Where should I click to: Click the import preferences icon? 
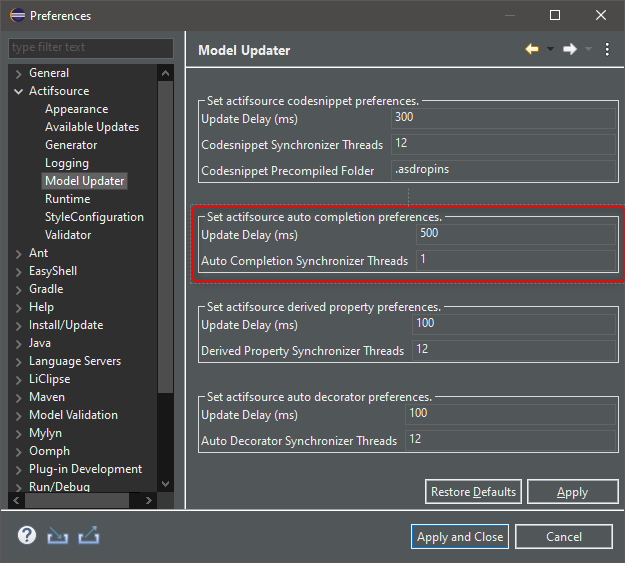point(57,535)
